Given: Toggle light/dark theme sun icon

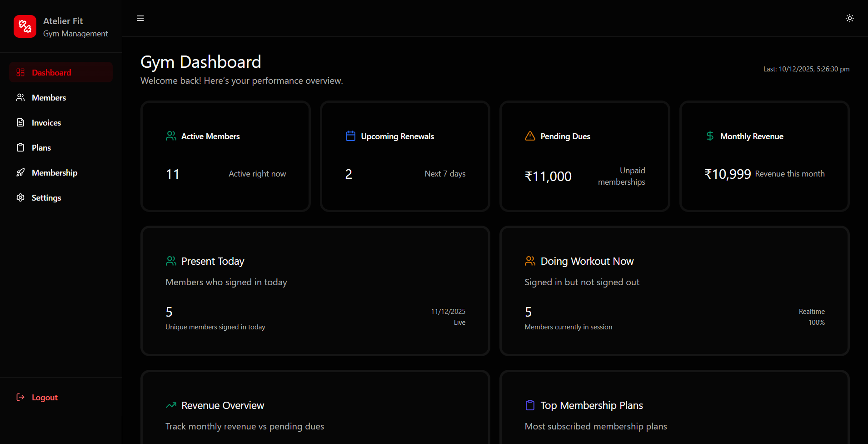Looking at the screenshot, I should 849,18.
